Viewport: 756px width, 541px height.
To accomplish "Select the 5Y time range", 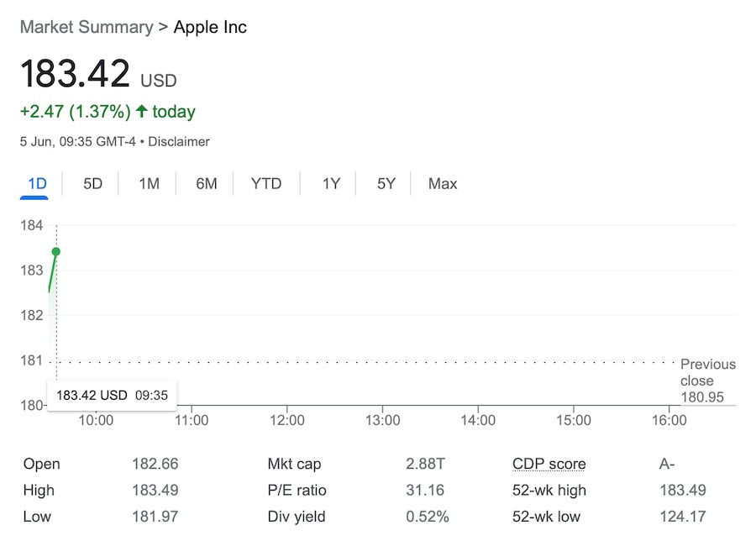I will (386, 183).
